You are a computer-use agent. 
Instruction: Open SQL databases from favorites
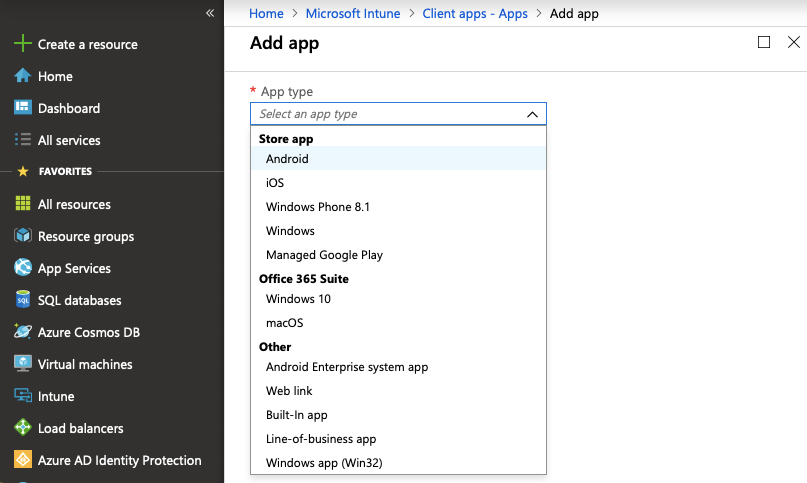[80, 300]
